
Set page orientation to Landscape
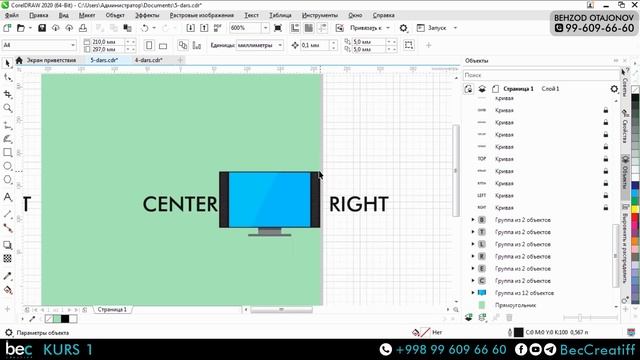pyautogui.click(x=163, y=45)
